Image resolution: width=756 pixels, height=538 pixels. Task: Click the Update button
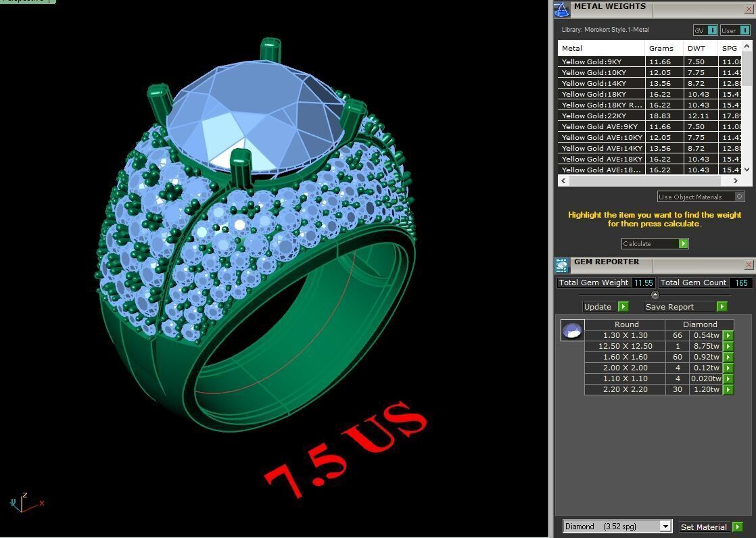[606, 307]
